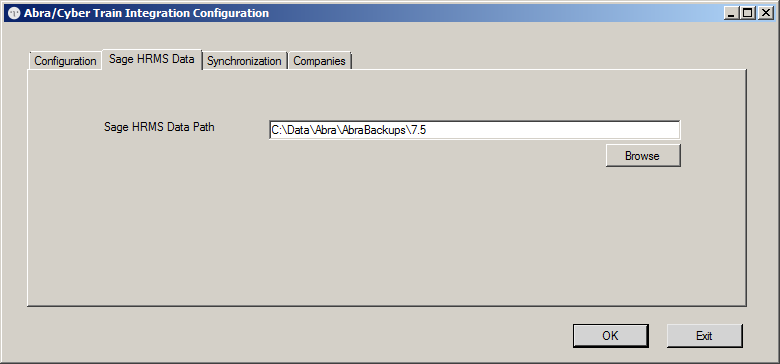Viewport: 780px width, 364px height.
Task: Click Browse to choose a data folder
Action: coord(643,156)
